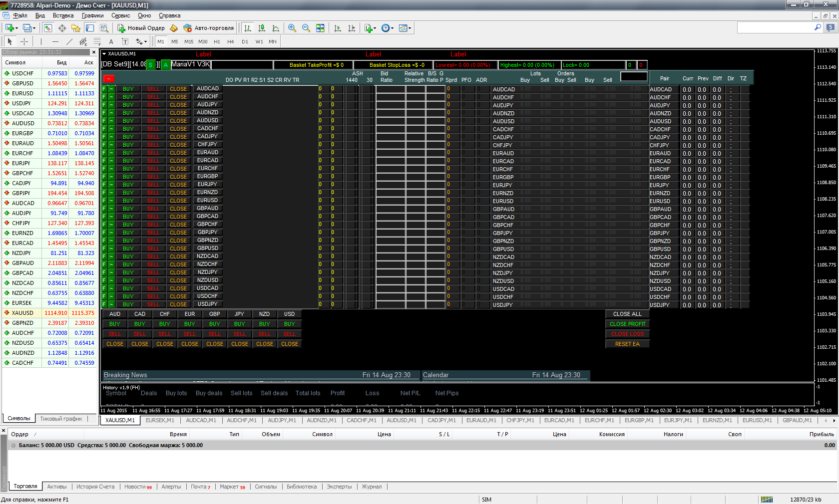Open the templates icon
This screenshot has width=839, height=504.
[x=403, y=28]
